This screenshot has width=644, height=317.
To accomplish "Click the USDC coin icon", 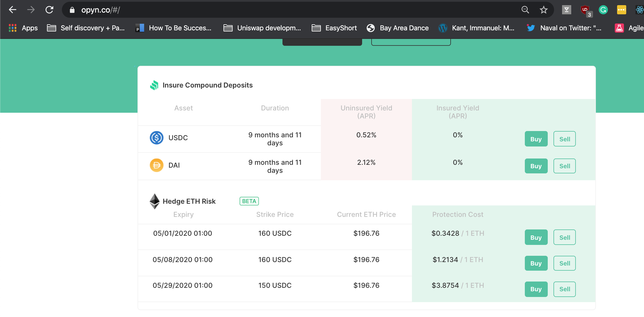I will click(x=157, y=138).
